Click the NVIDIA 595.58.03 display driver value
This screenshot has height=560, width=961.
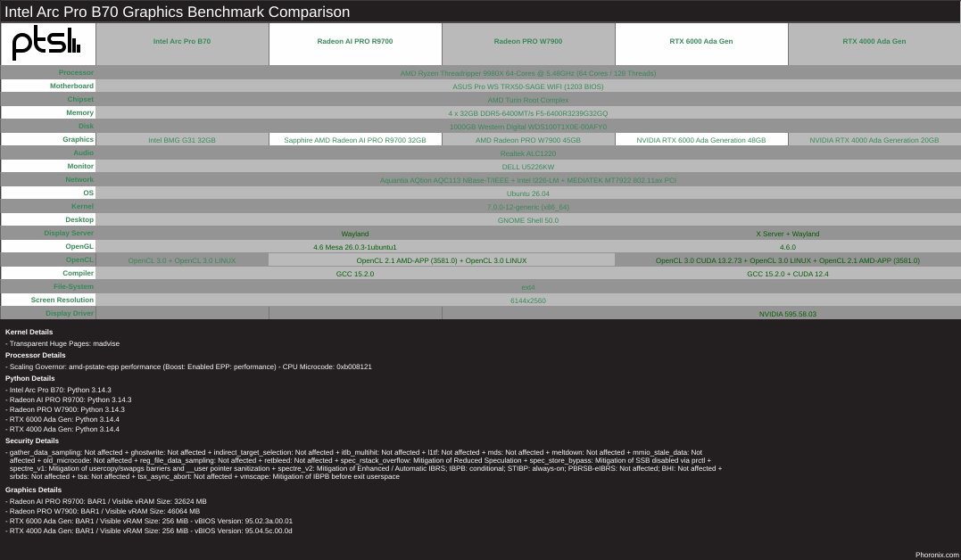(x=787, y=314)
